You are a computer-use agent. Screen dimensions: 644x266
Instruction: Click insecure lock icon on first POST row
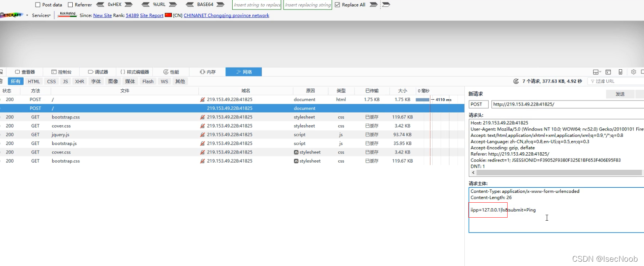[x=203, y=100]
